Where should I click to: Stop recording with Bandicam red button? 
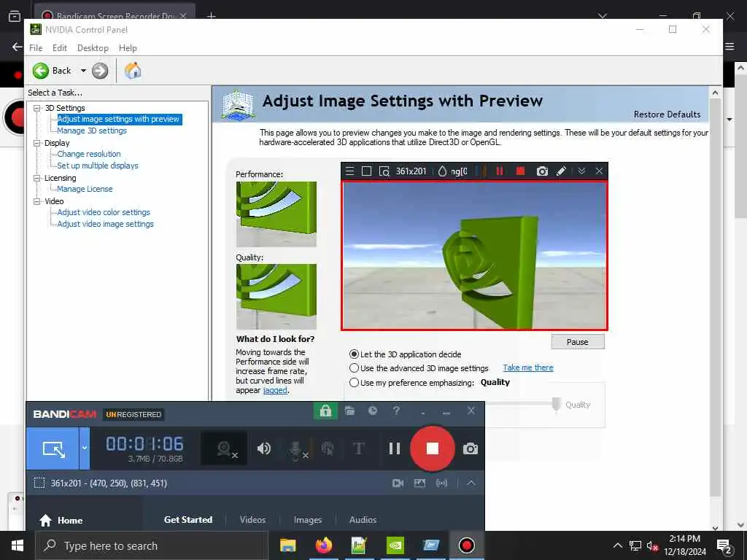click(432, 448)
